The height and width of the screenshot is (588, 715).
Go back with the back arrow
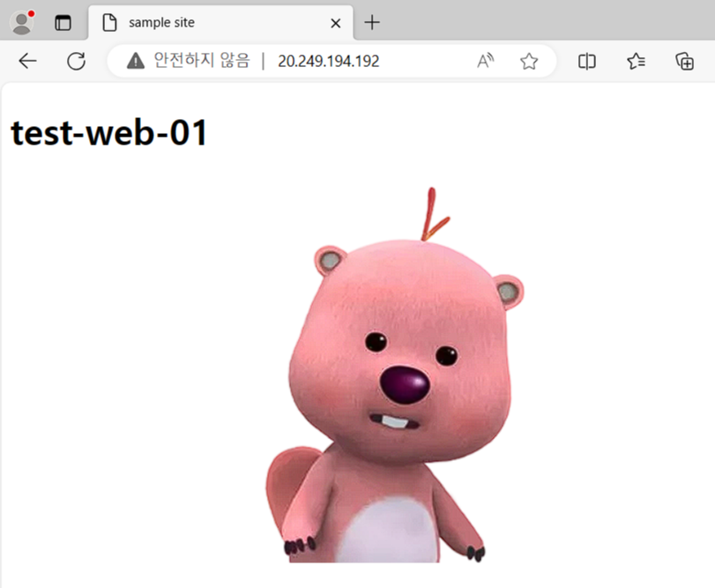pyautogui.click(x=27, y=61)
